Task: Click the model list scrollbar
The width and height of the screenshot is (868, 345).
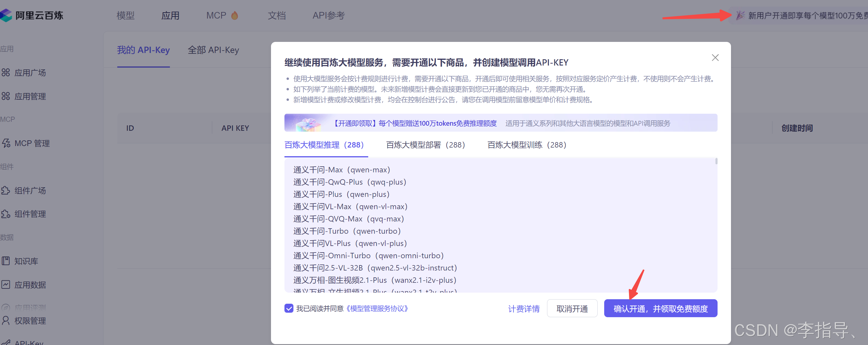Action: pyautogui.click(x=716, y=161)
